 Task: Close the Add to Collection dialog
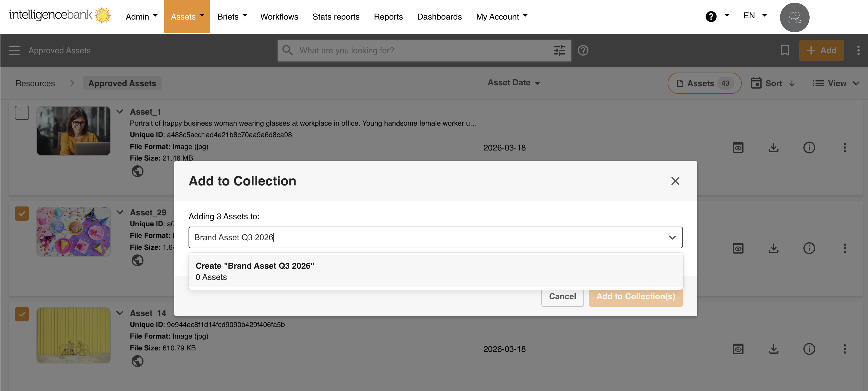point(675,181)
